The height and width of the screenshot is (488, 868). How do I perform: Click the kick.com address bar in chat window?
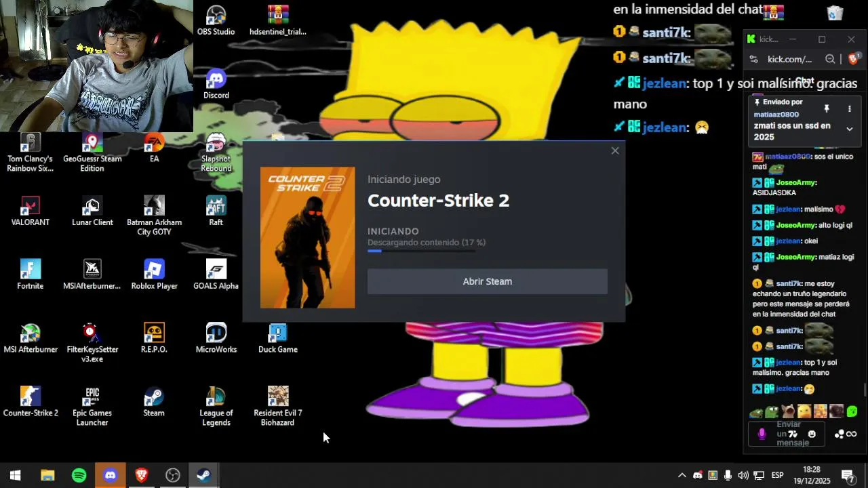[789, 59]
